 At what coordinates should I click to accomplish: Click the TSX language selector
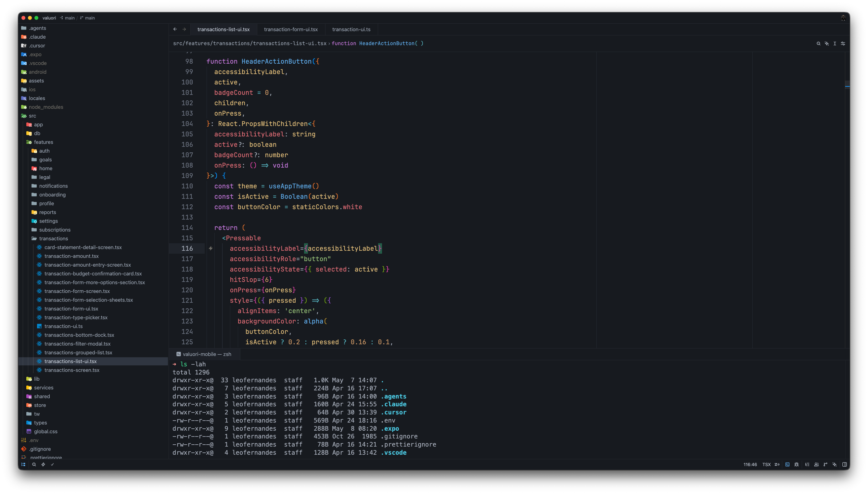click(x=766, y=464)
